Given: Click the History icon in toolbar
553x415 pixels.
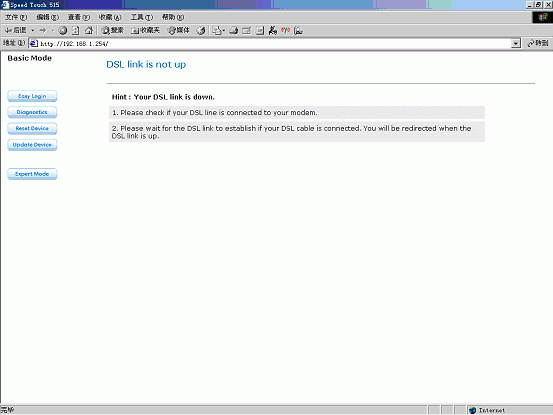Looking at the screenshot, I should pyautogui.click(x=201, y=30).
